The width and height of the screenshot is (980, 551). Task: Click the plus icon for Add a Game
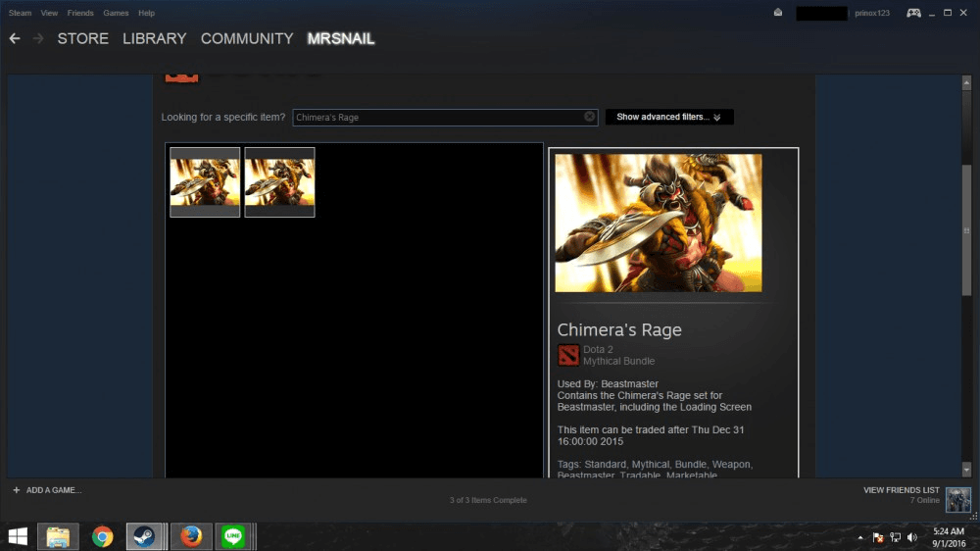tap(17, 490)
